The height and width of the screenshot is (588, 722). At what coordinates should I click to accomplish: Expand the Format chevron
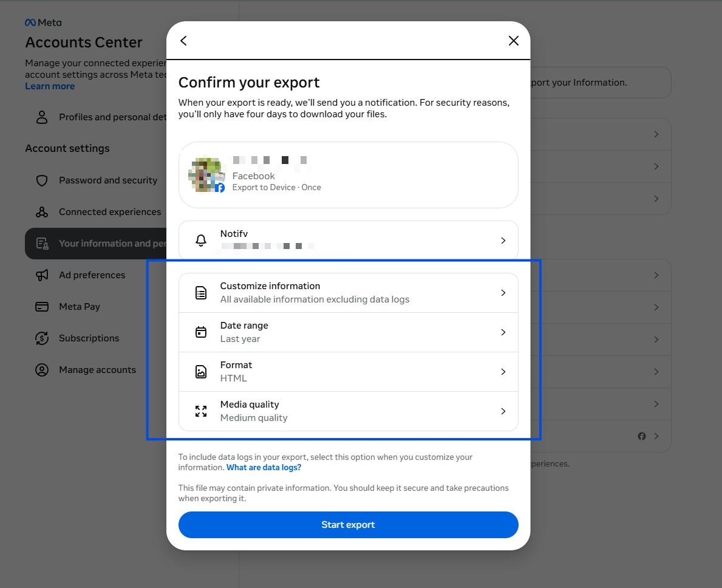(503, 372)
